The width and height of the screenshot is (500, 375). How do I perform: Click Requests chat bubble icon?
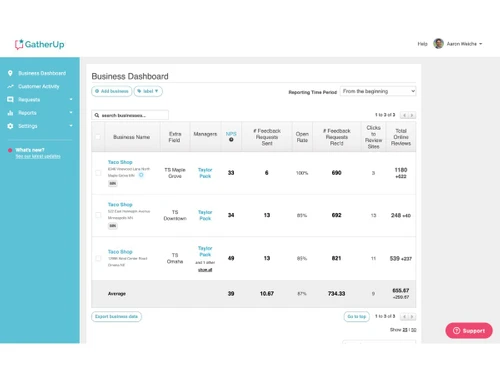pyautogui.click(x=10, y=99)
